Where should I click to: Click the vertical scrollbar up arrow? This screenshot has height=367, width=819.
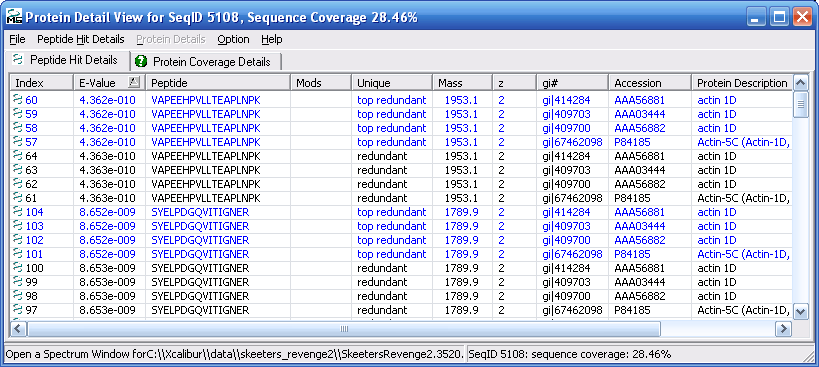tap(800, 82)
